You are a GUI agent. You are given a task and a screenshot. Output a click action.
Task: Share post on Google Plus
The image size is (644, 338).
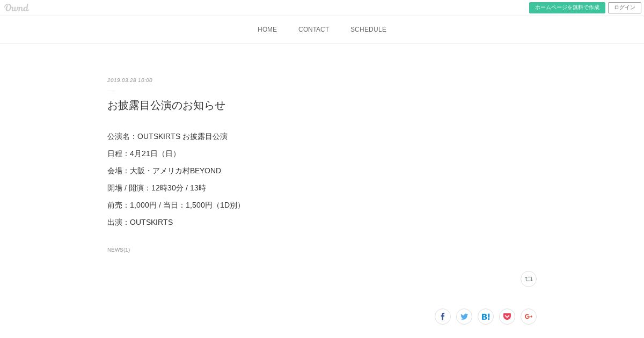tap(529, 317)
